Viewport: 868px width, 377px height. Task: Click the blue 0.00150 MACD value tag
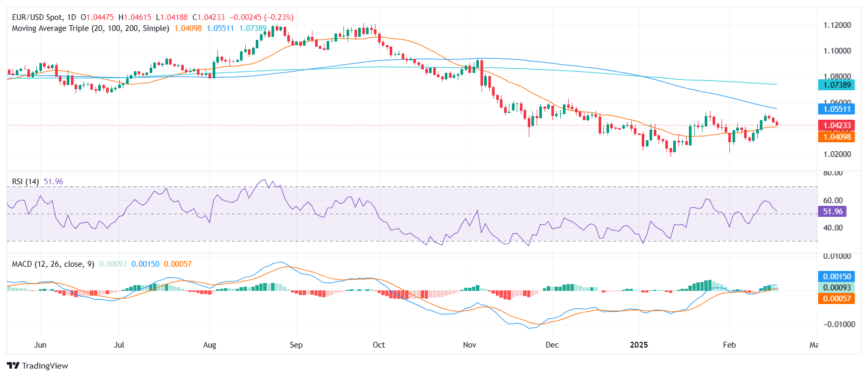pos(836,277)
